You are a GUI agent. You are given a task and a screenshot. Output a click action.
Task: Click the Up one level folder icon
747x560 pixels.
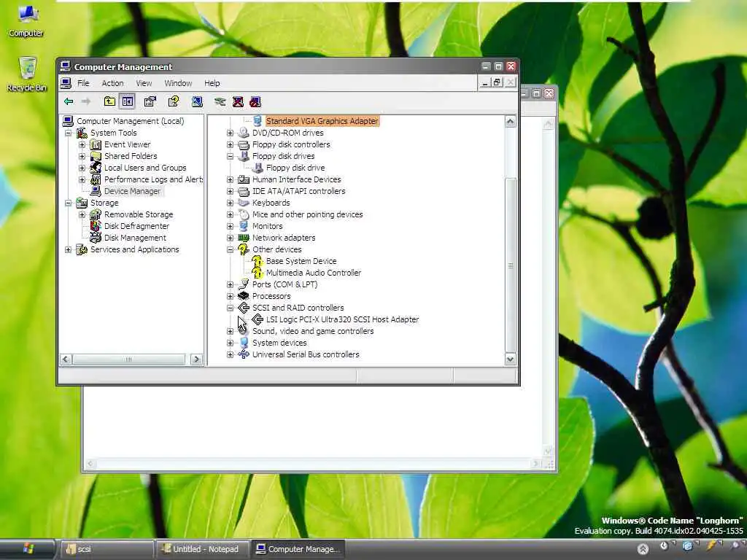[109, 101]
